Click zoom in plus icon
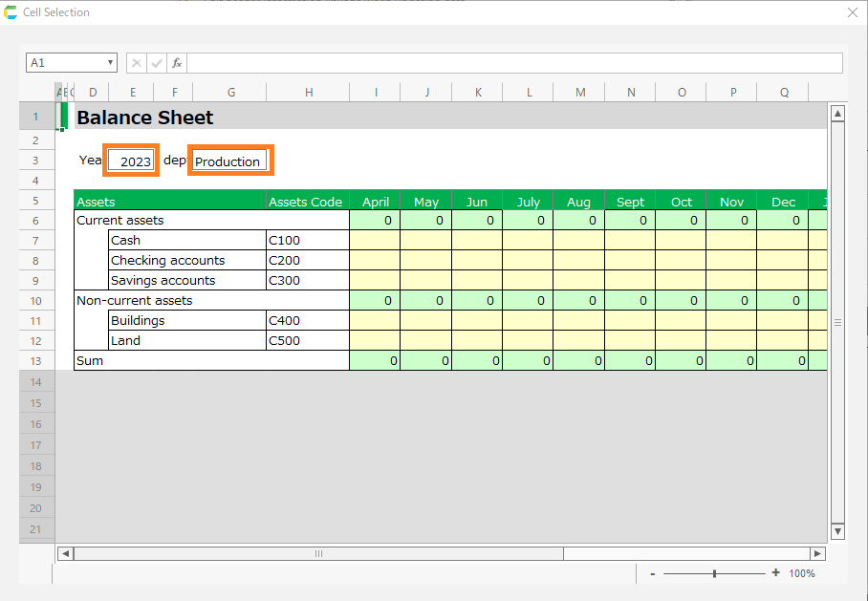 (775, 573)
